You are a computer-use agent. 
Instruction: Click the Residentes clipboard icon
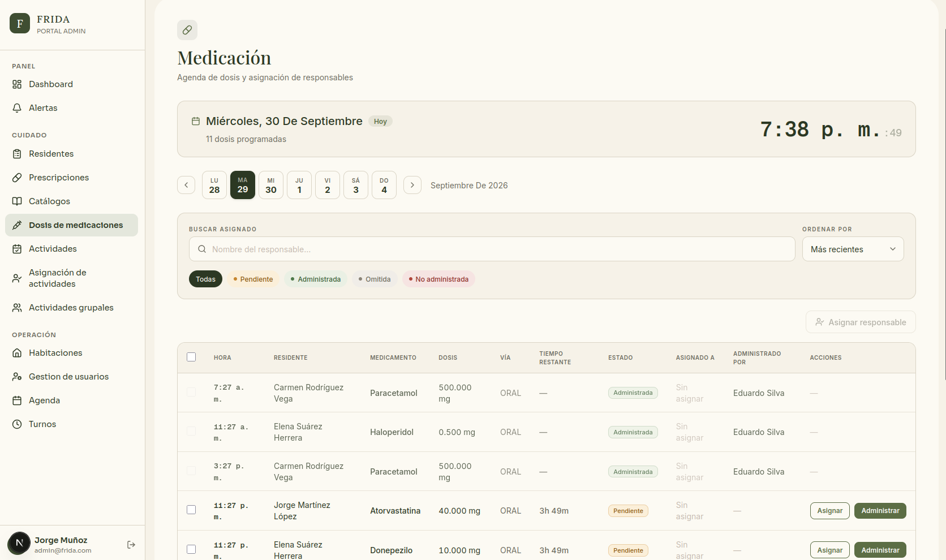coord(17,154)
